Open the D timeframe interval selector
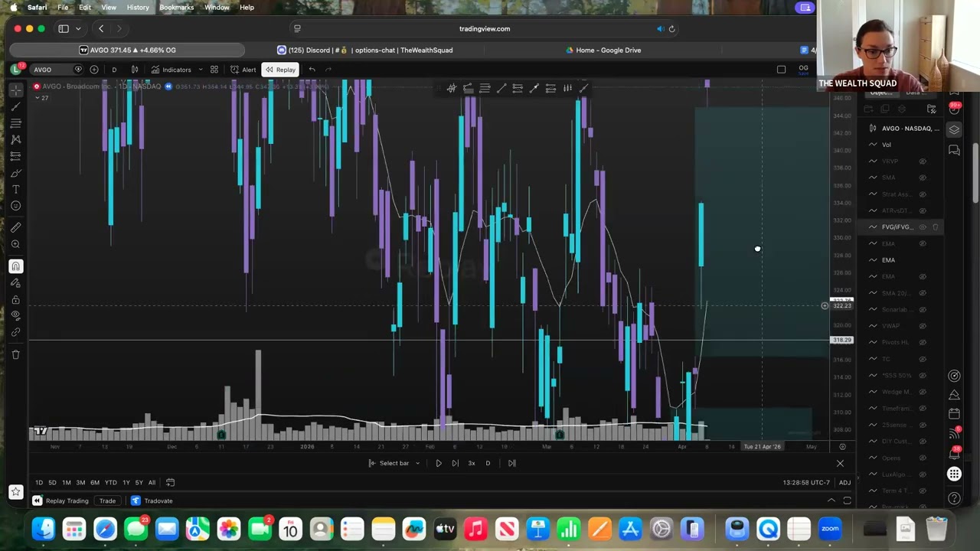This screenshot has height=551, width=980. tap(114, 70)
